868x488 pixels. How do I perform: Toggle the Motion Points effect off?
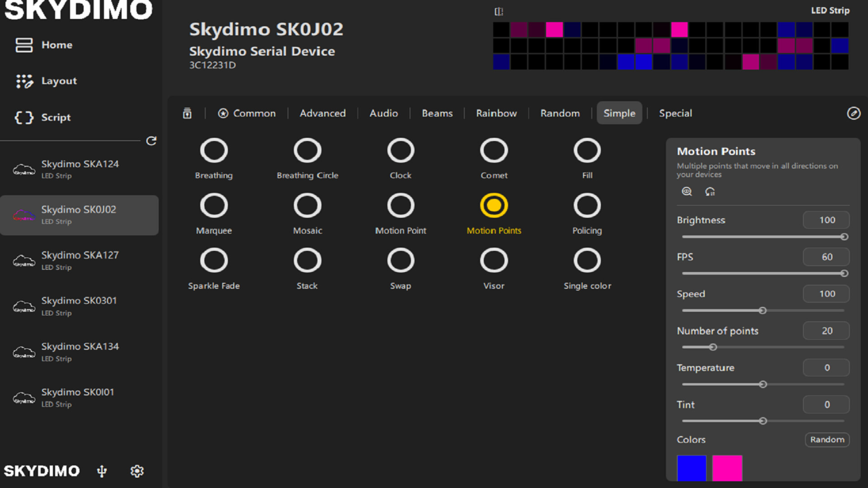[x=494, y=206]
